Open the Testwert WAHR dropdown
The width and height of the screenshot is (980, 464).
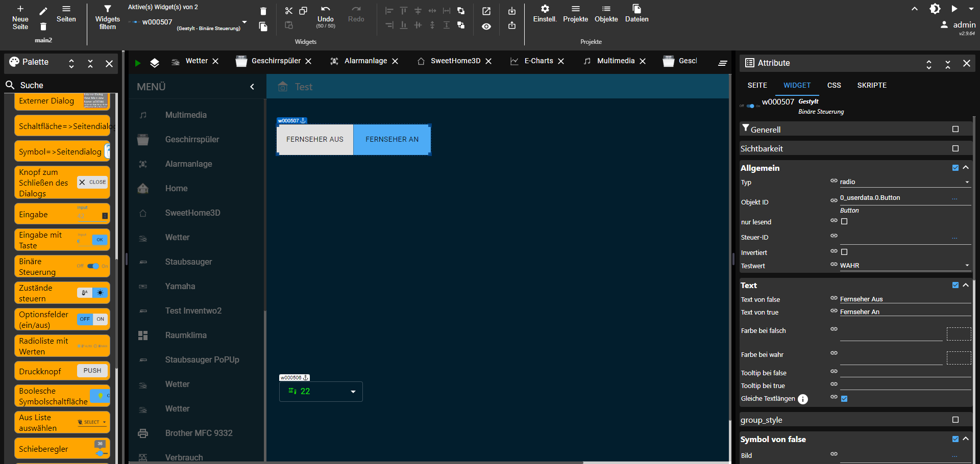click(904, 266)
